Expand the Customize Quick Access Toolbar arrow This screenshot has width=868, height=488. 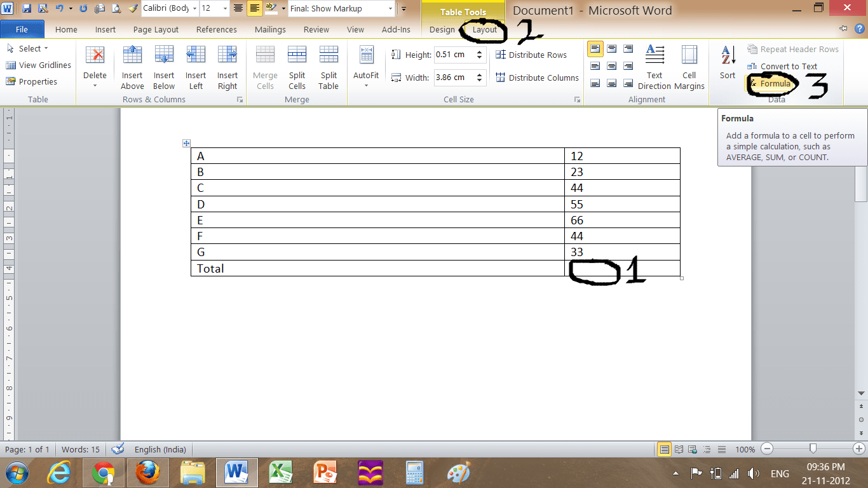click(404, 9)
